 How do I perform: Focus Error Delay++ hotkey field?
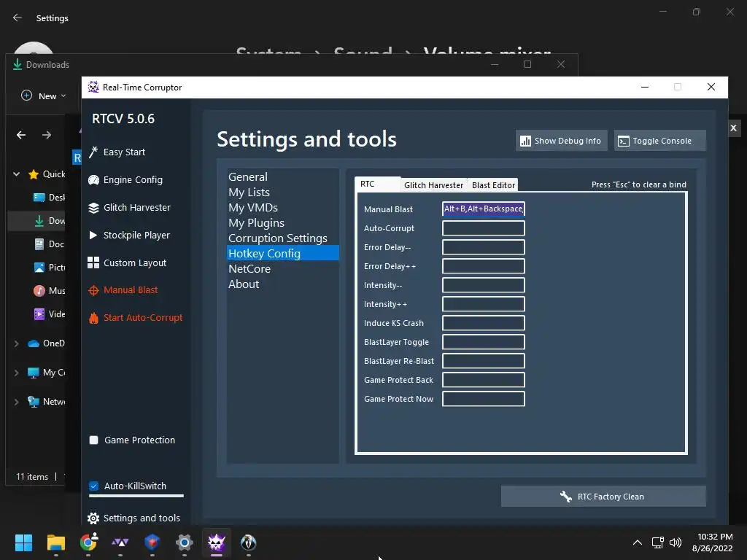484,266
